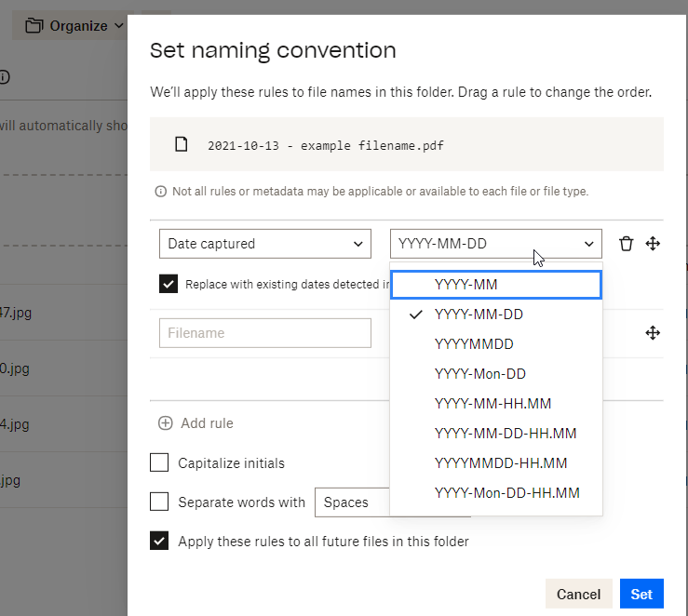Screen dimensions: 688x616
Task: Click the Organize folder icon
Action: click(x=34, y=26)
